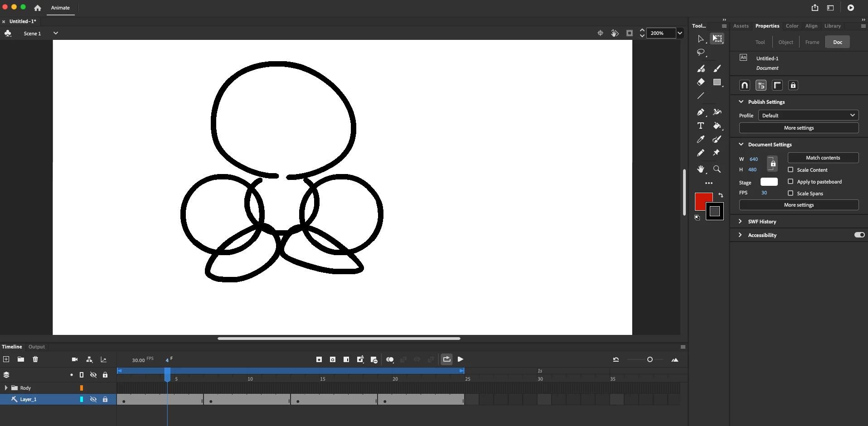Toggle the loop playback button

(x=446, y=359)
